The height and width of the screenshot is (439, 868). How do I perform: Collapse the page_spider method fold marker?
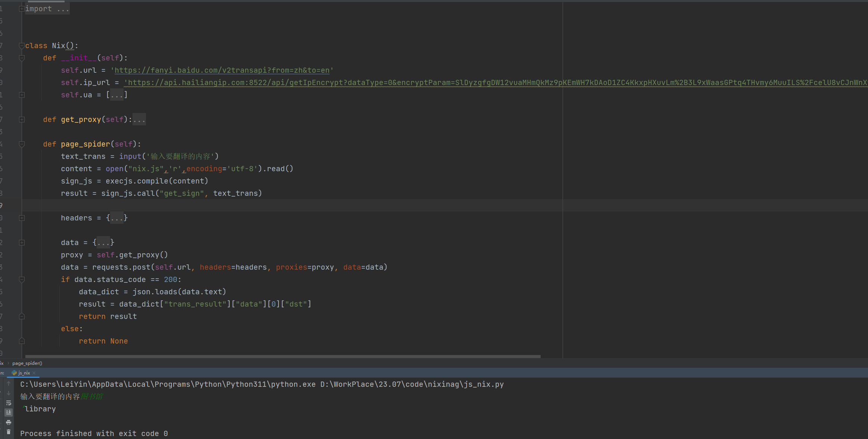click(22, 144)
